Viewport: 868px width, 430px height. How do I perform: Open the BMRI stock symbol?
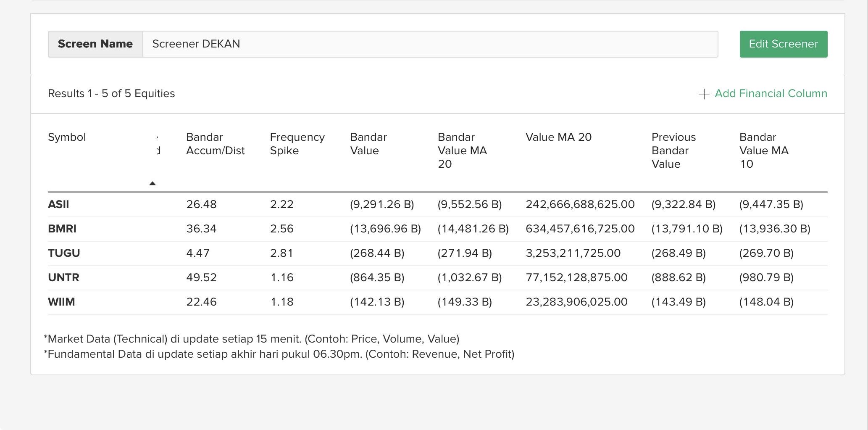tap(62, 229)
